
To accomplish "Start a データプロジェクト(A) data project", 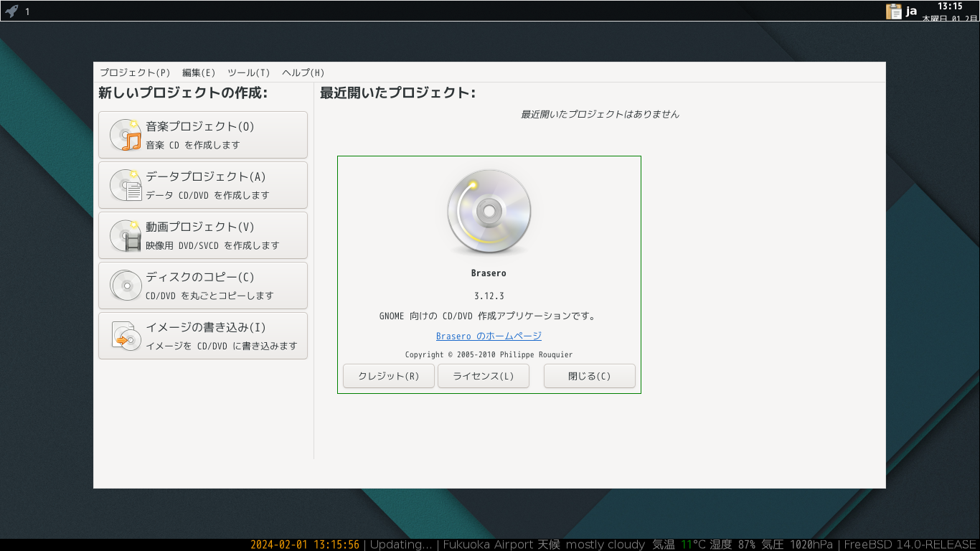I will pyautogui.click(x=203, y=185).
